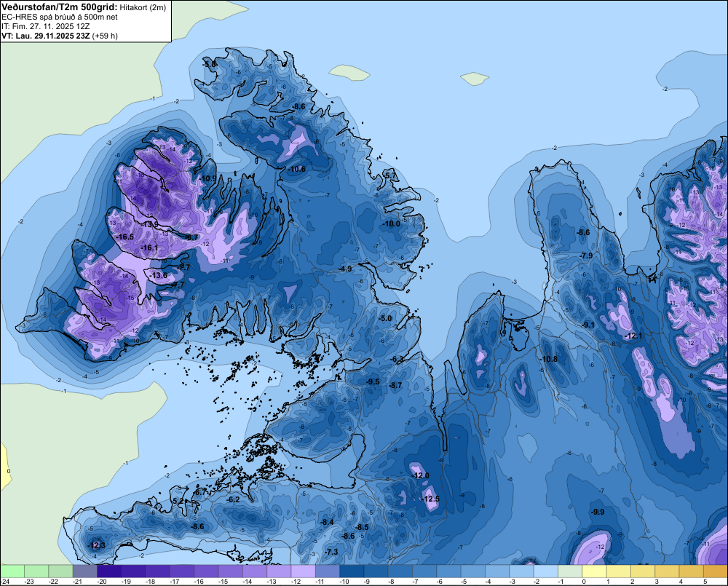728x586 pixels.
Task: Click the -4.9 temperature value
Action: (x=345, y=269)
